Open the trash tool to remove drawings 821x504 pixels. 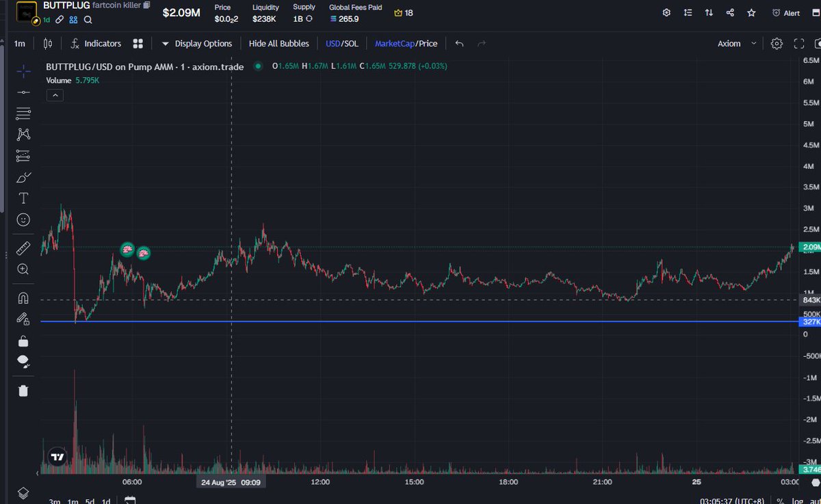23,390
